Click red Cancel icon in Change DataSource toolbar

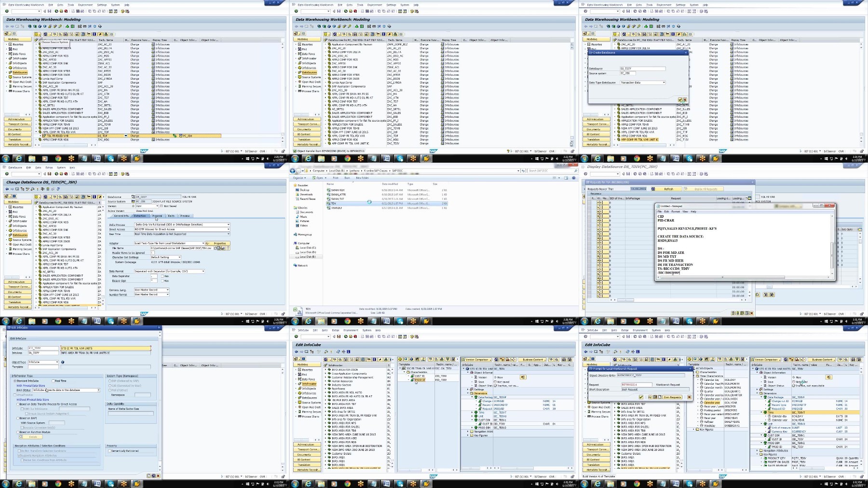66,174
